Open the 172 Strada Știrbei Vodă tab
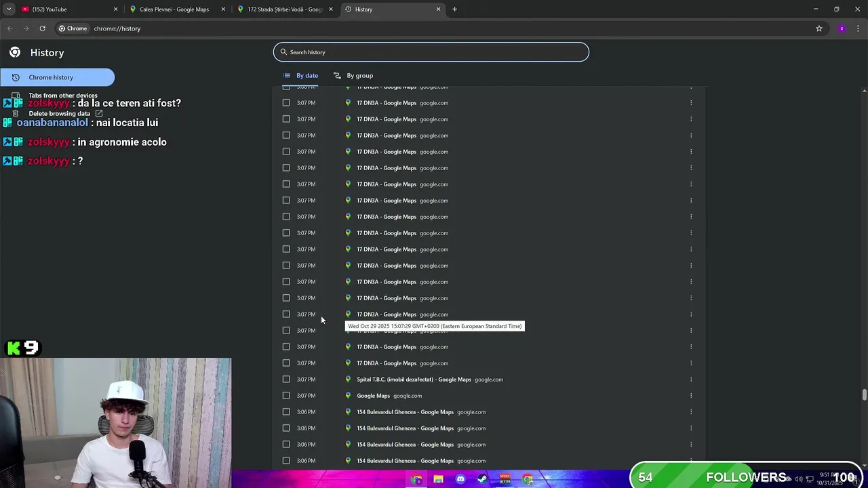Image resolution: width=868 pixels, height=488 pixels. [285, 9]
